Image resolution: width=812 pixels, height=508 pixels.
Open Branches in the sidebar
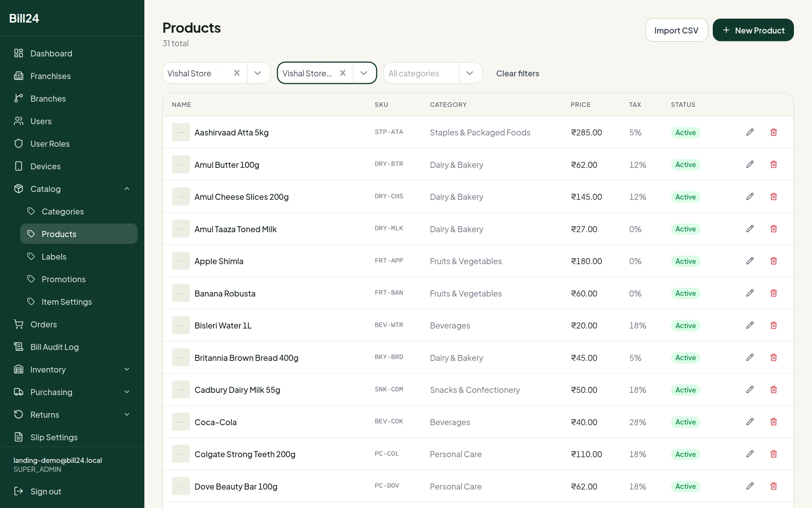point(72,99)
